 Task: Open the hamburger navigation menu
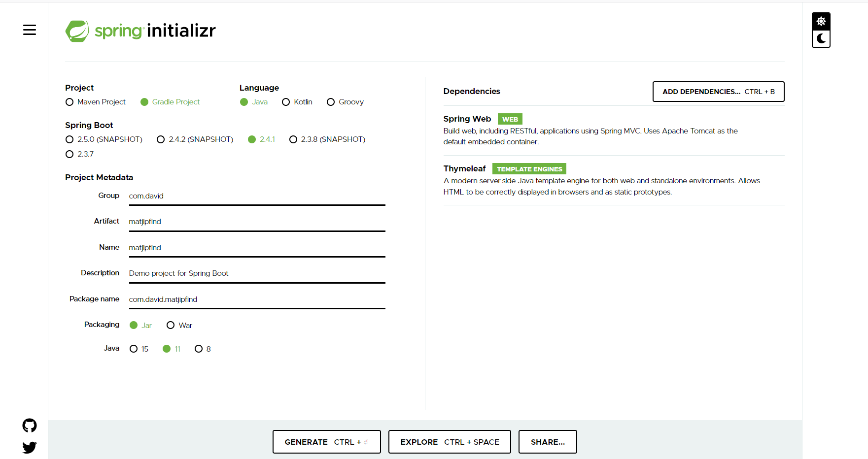click(x=30, y=30)
